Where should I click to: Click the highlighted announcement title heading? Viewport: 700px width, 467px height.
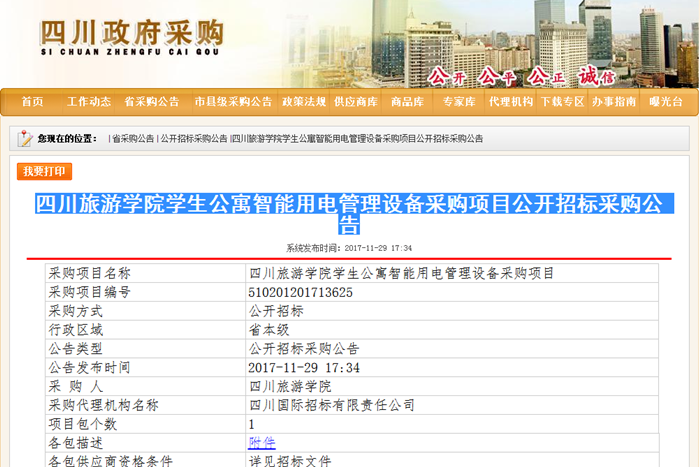point(354,214)
